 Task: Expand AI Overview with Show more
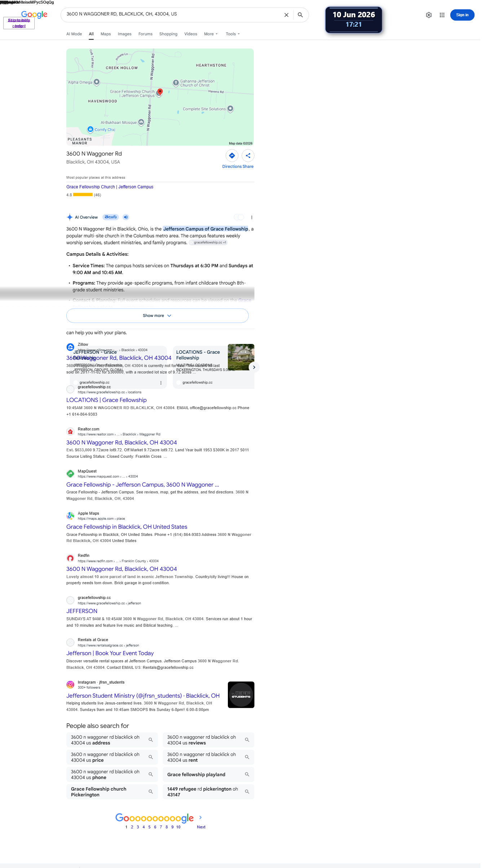157,316
